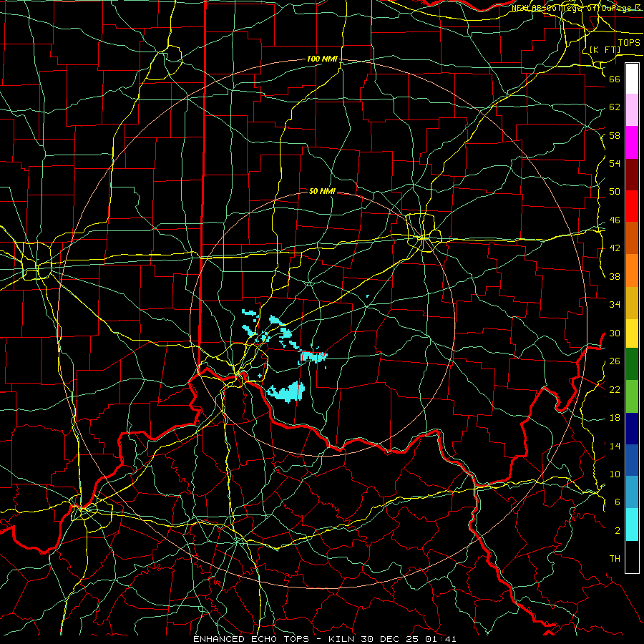
Task: Click the "TH" threshold legend label
Action: point(615,559)
